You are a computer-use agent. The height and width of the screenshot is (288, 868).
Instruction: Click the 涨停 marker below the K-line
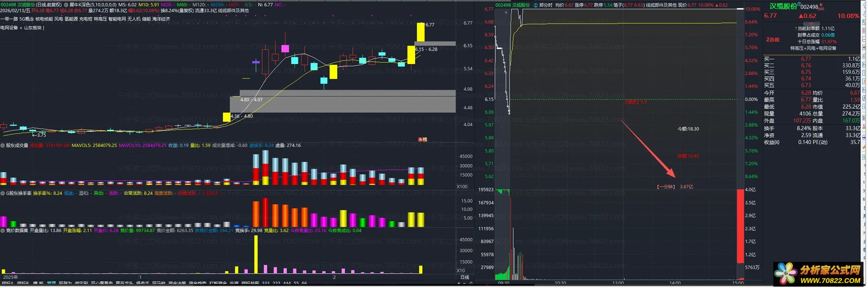422,140
